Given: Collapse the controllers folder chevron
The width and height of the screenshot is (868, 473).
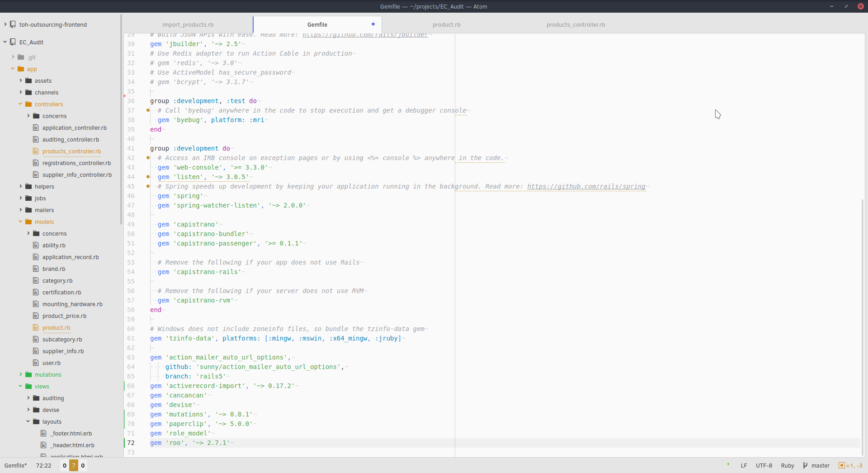Looking at the screenshot, I should pos(20,104).
